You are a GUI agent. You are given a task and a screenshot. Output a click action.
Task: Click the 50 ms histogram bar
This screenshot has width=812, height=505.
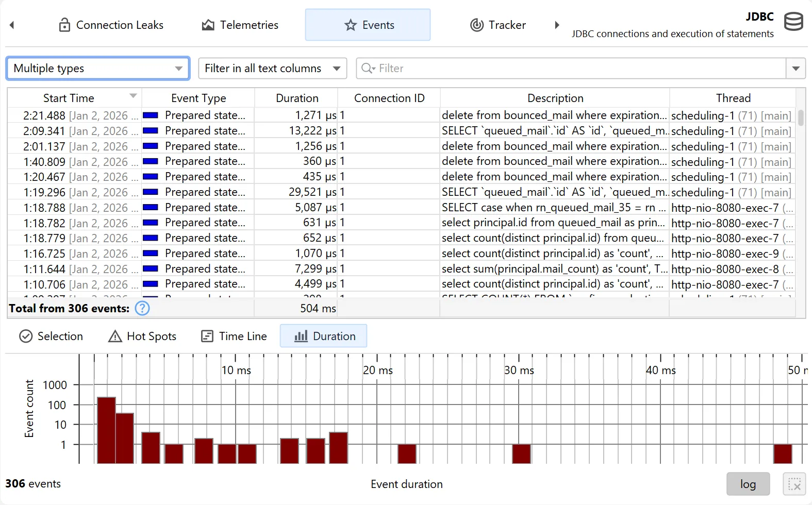click(x=782, y=454)
